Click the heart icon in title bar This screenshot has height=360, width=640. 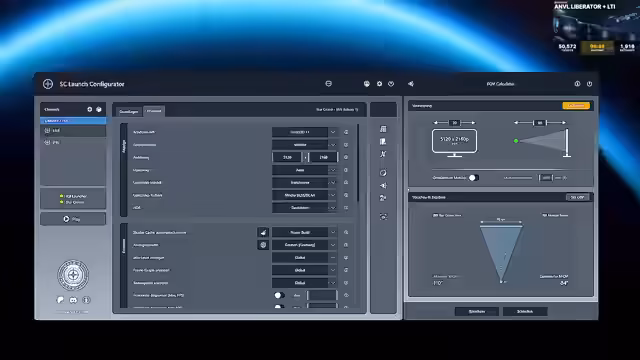click(x=391, y=84)
